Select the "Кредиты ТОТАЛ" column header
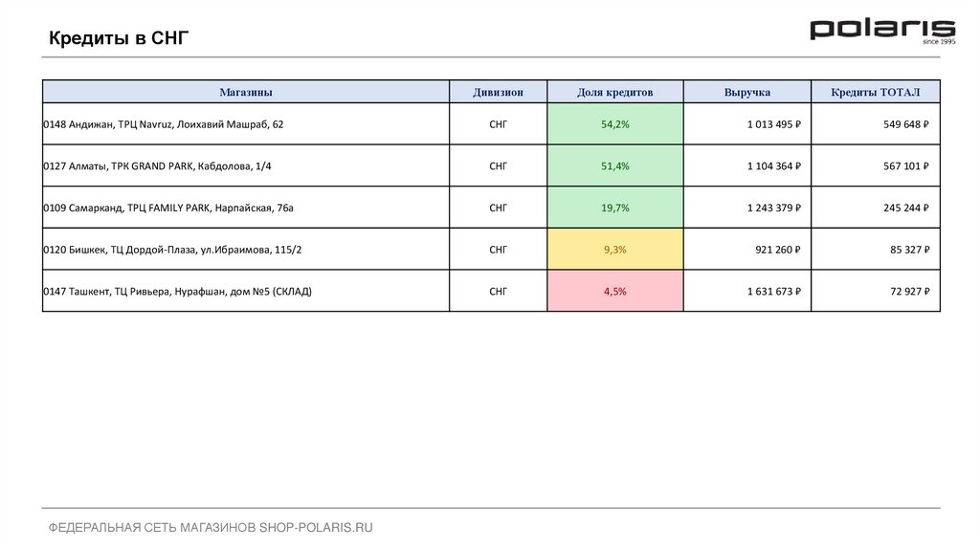980x549 pixels. (876, 93)
